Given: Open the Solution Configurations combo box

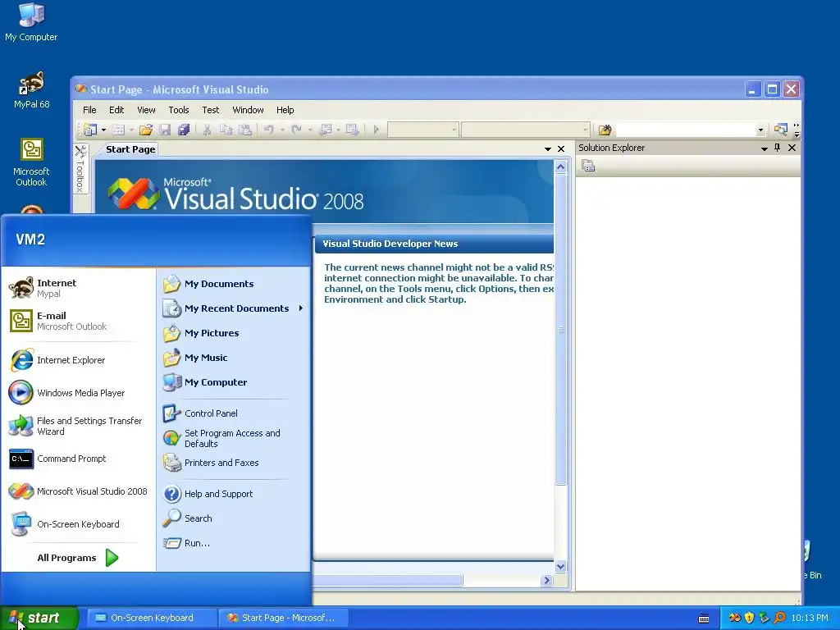Looking at the screenshot, I should [x=422, y=130].
